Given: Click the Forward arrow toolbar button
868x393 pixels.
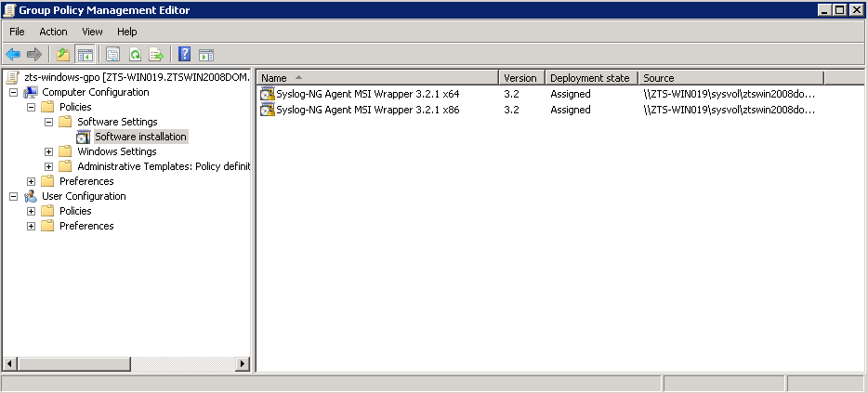Looking at the screenshot, I should click(x=33, y=54).
